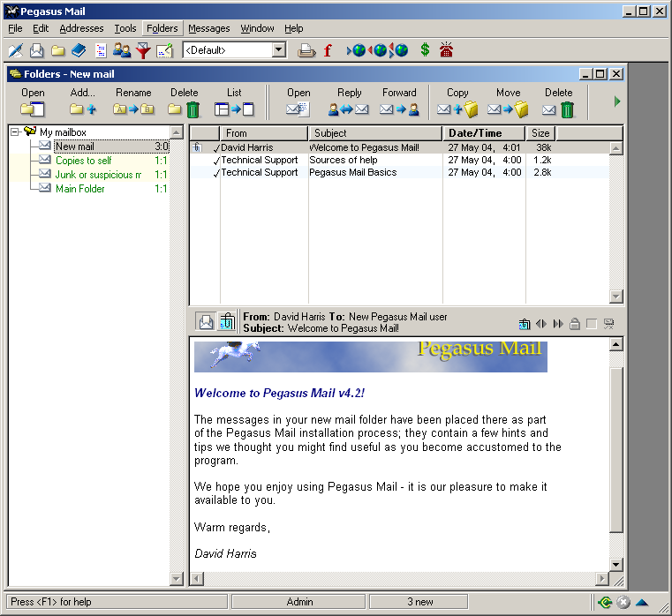This screenshot has height=616, width=672.
Task: Sort messages by Subject column header
Action: coord(375,133)
